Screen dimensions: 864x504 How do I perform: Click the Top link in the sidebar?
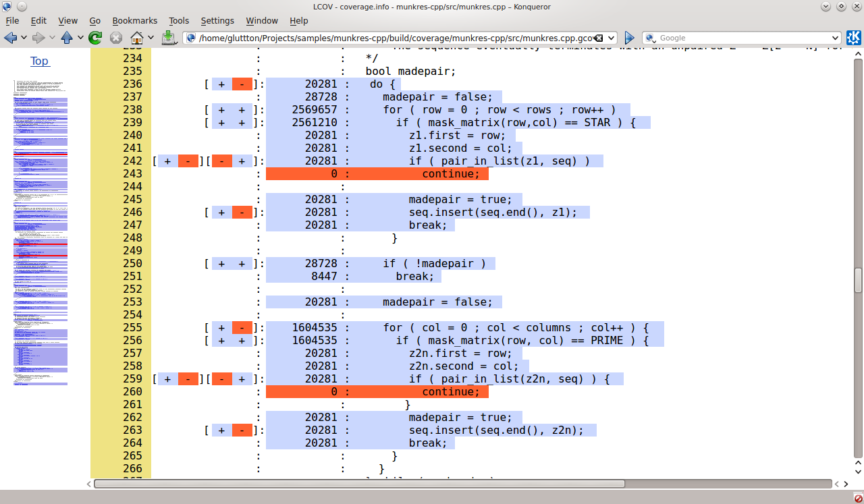(39, 61)
